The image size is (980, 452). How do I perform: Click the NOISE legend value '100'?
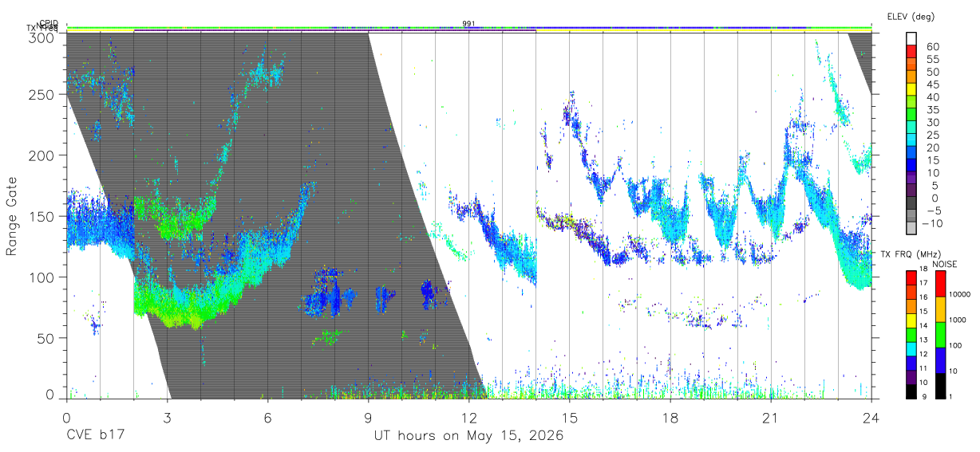coord(954,345)
